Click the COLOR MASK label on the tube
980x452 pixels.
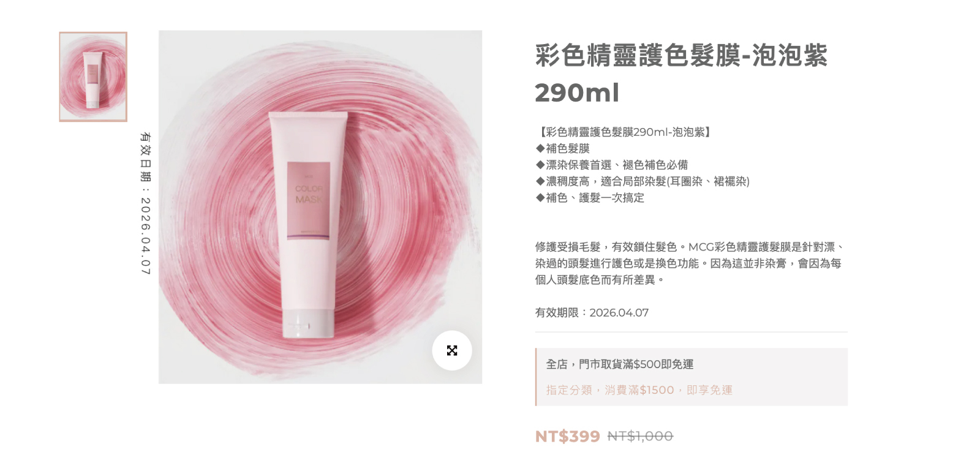click(x=309, y=194)
